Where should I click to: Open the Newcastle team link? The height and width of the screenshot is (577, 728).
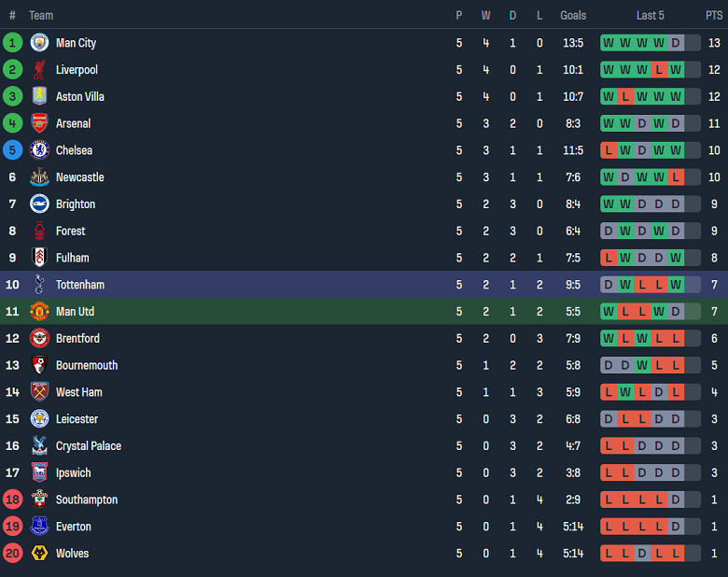click(79, 177)
